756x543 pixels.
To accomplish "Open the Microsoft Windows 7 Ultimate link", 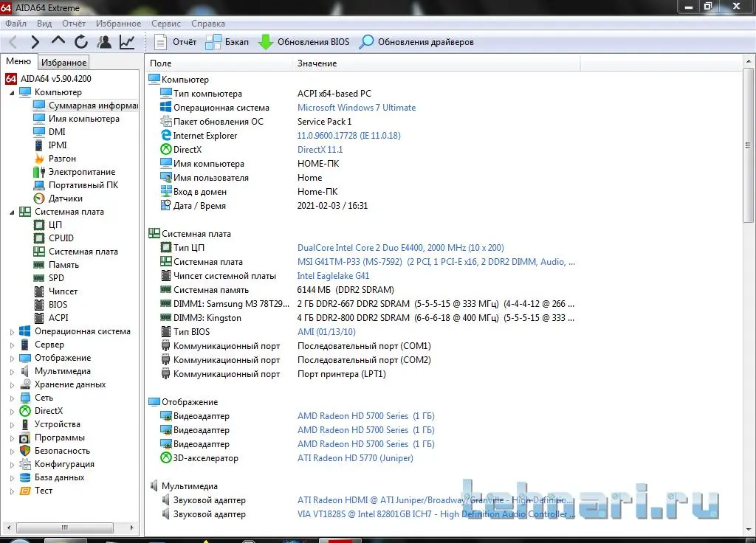I will tap(357, 108).
